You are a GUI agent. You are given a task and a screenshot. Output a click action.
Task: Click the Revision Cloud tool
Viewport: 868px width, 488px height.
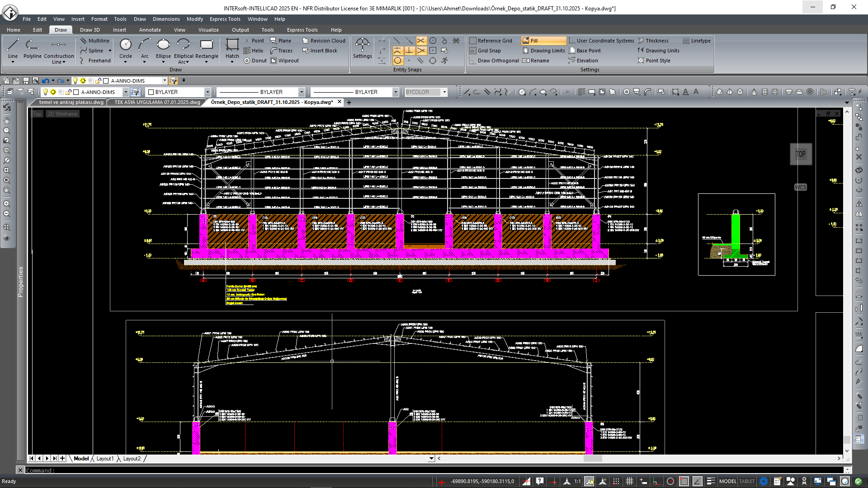(324, 41)
